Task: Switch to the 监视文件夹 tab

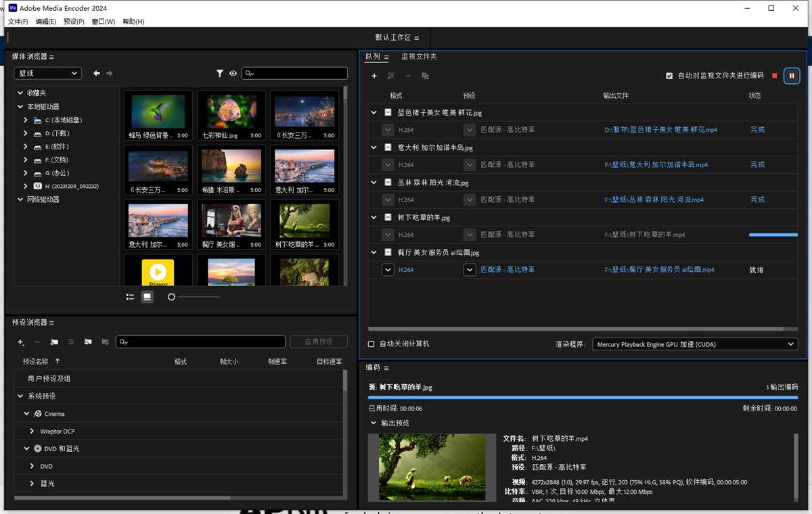Action: [419, 57]
